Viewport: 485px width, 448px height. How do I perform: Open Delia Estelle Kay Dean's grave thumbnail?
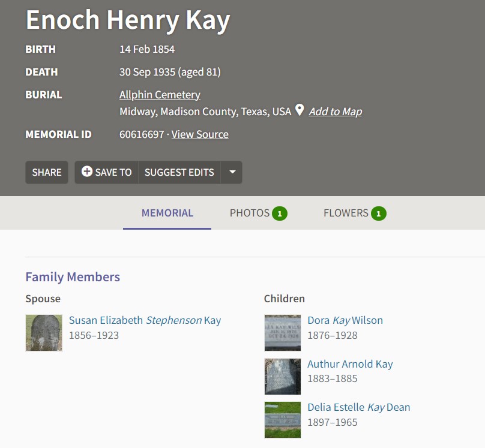282,420
